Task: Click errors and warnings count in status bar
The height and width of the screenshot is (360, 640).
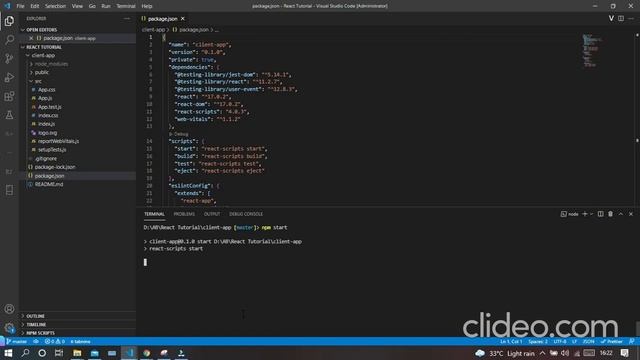Action: click(x=55, y=341)
